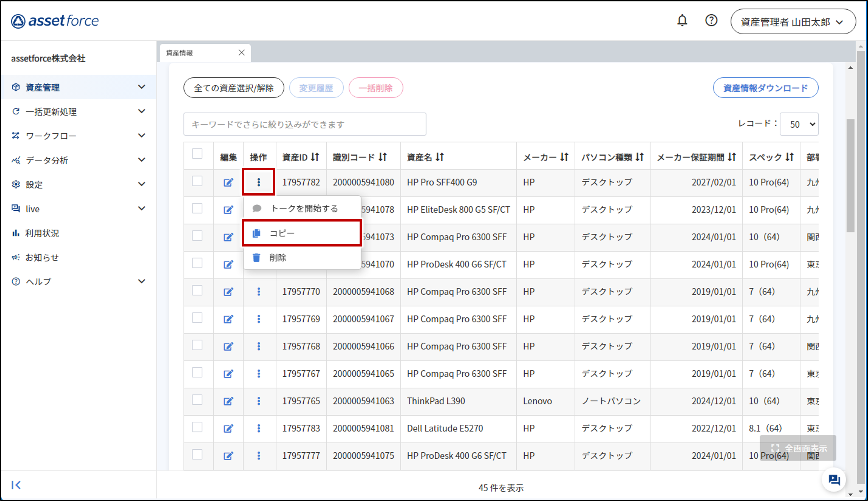Open operations menu for asset 17957768
868x501 pixels.
[x=259, y=346]
